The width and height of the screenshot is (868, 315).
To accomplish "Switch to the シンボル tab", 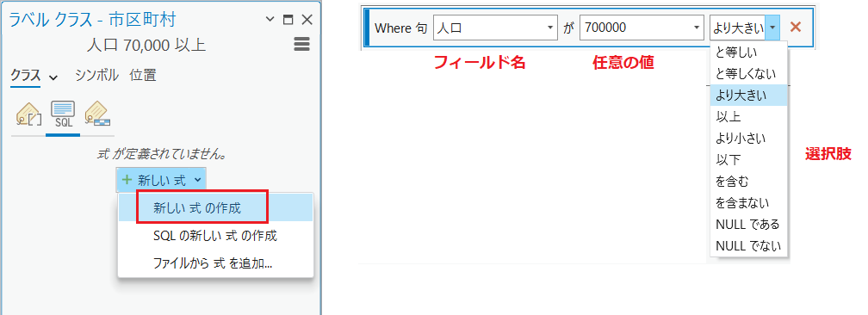I will point(96,75).
